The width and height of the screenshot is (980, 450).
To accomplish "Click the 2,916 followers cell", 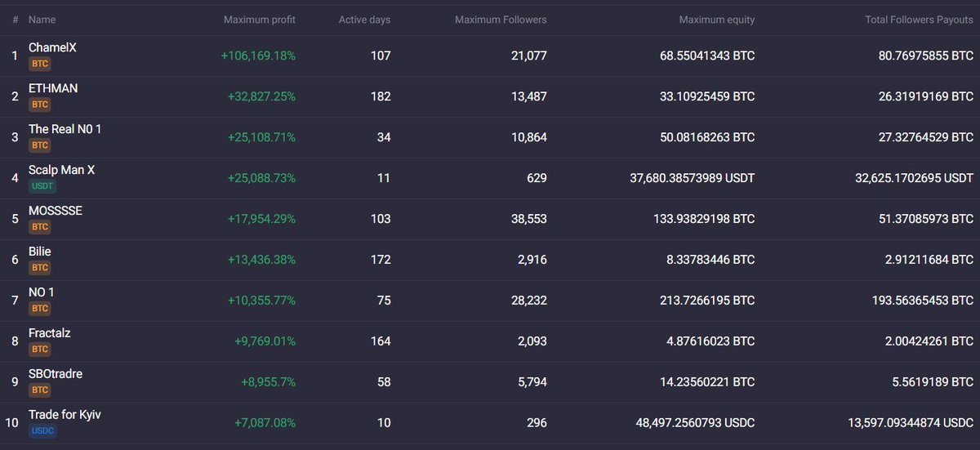I will (x=532, y=260).
